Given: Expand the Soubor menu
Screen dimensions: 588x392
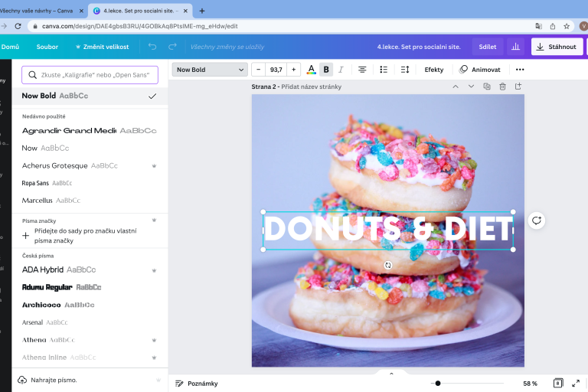Looking at the screenshot, I should pyautogui.click(x=47, y=47).
